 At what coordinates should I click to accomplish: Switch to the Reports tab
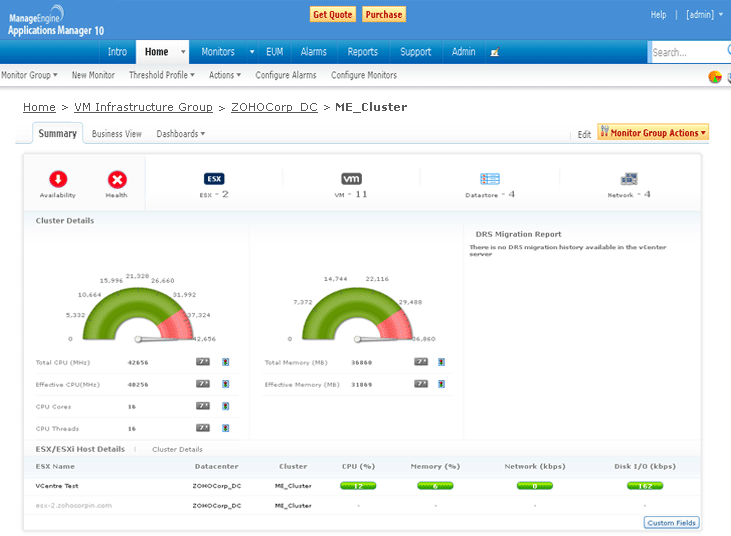pyautogui.click(x=362, y=52)
